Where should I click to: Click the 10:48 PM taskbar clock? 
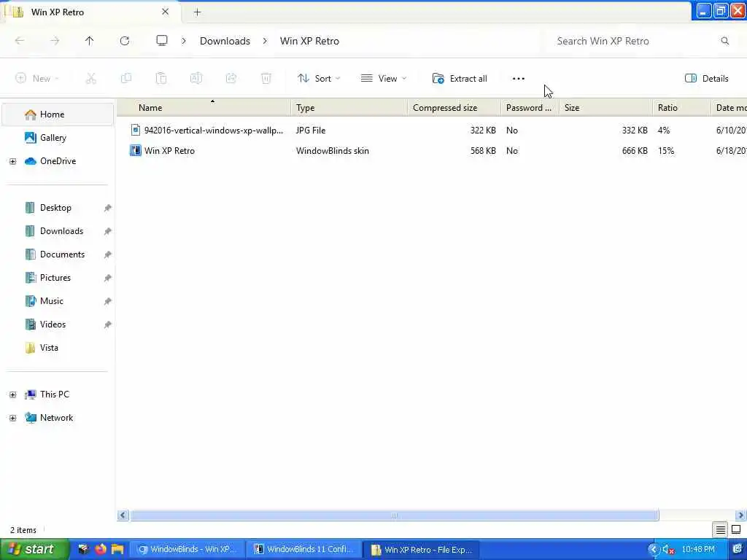tap(698, 549)
